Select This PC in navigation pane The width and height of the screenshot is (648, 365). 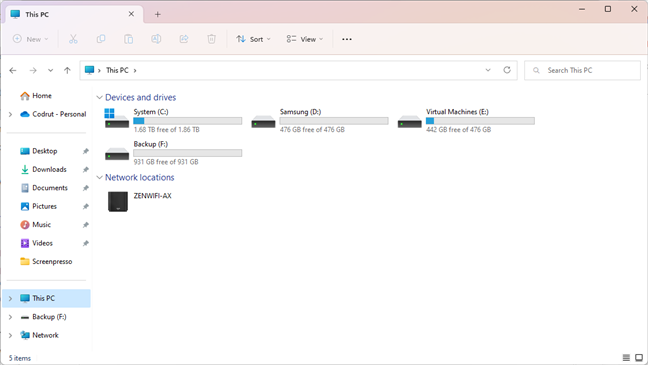(x=46, y=298)
